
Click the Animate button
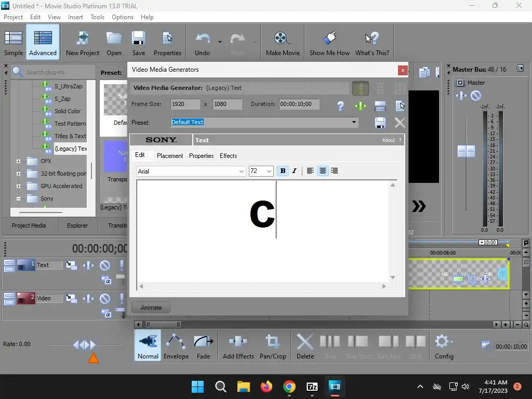click(151, 308)
